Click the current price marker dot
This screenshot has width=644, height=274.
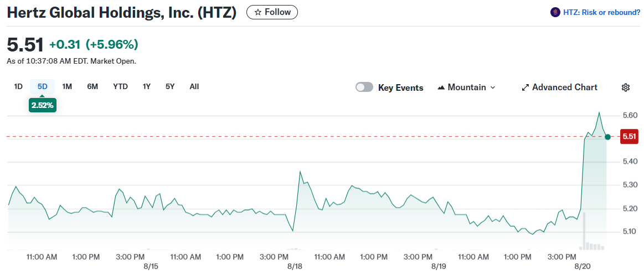(608, 137)
